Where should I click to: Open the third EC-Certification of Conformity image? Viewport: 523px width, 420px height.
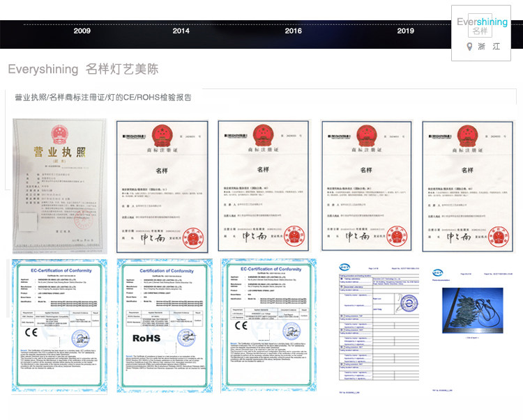[269, 325]
